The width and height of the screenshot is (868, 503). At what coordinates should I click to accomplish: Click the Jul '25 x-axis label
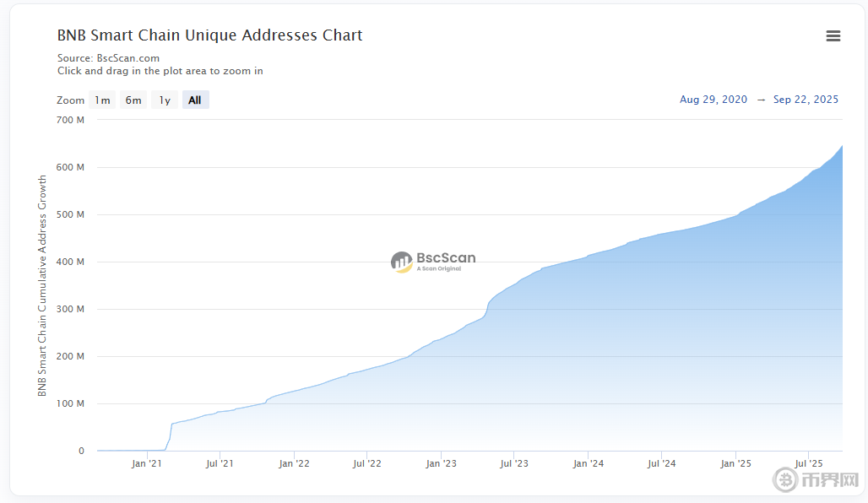click(809, 463)
